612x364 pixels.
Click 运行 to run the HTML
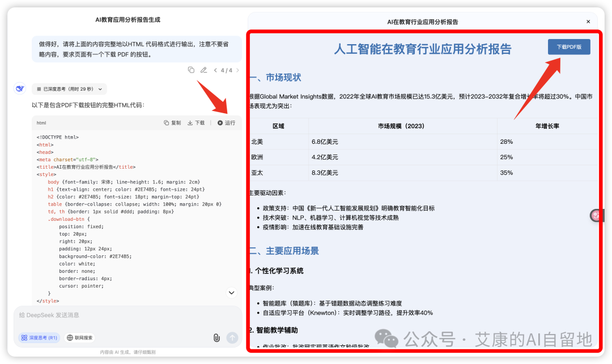coord(226,123)
